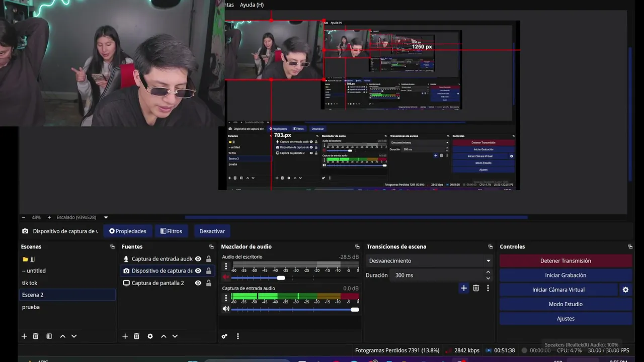Open Ajustes settings button

click(x=566, y=319)
